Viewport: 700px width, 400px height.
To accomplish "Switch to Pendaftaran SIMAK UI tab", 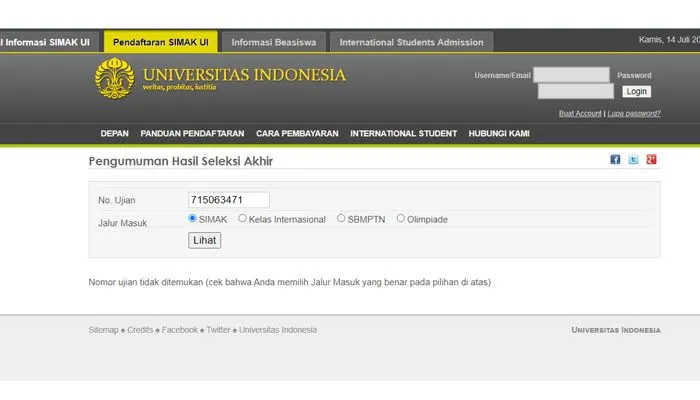I will coord(161,42).
